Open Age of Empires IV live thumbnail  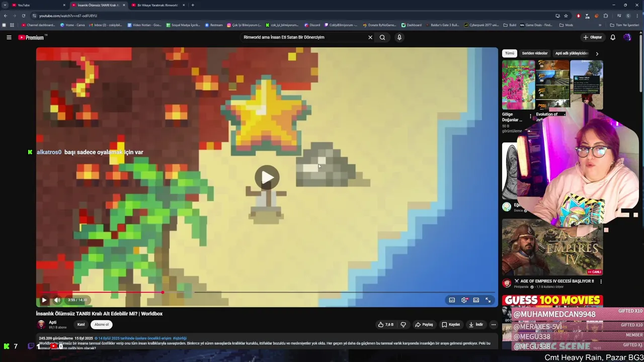(552, 247)
